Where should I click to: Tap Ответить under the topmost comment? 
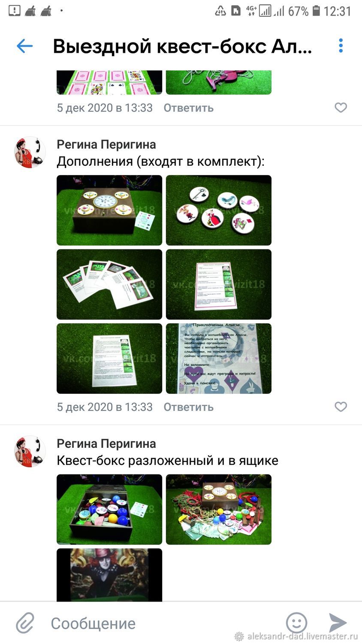(188, 108)
